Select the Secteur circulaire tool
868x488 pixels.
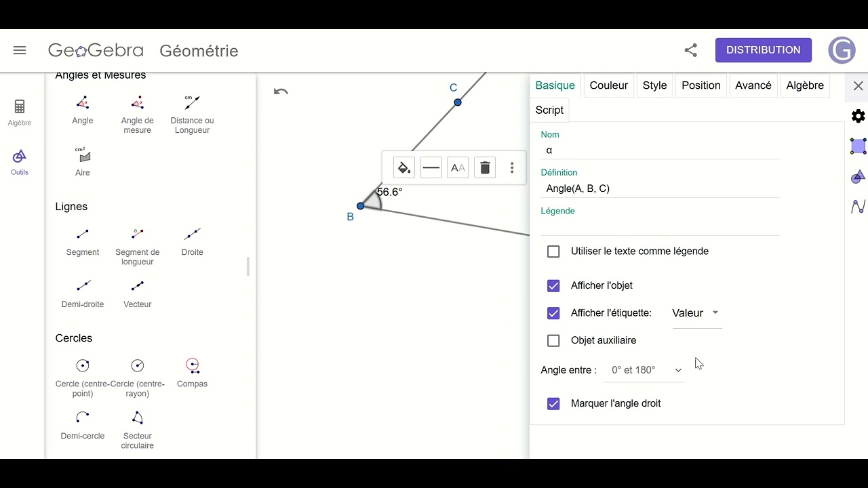137,430
